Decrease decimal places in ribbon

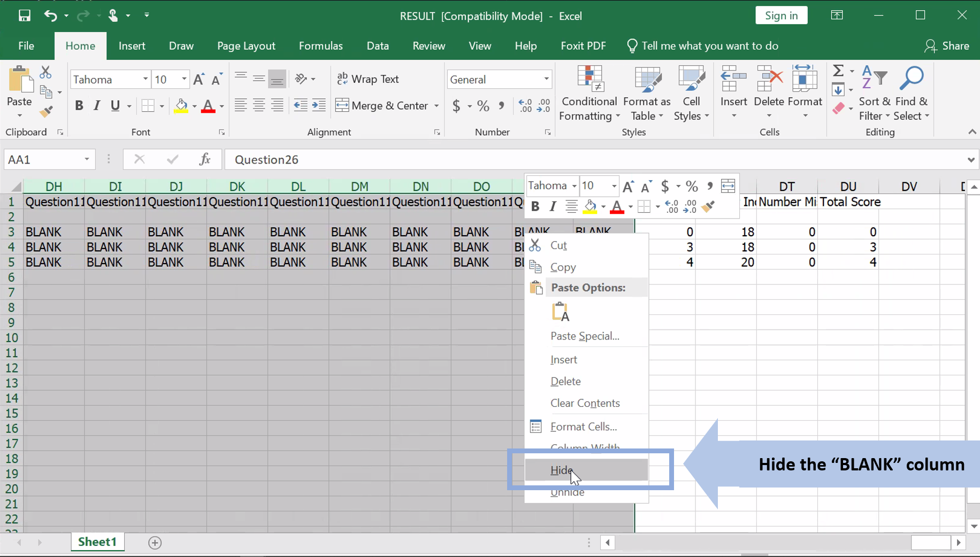tap(543, 106)
